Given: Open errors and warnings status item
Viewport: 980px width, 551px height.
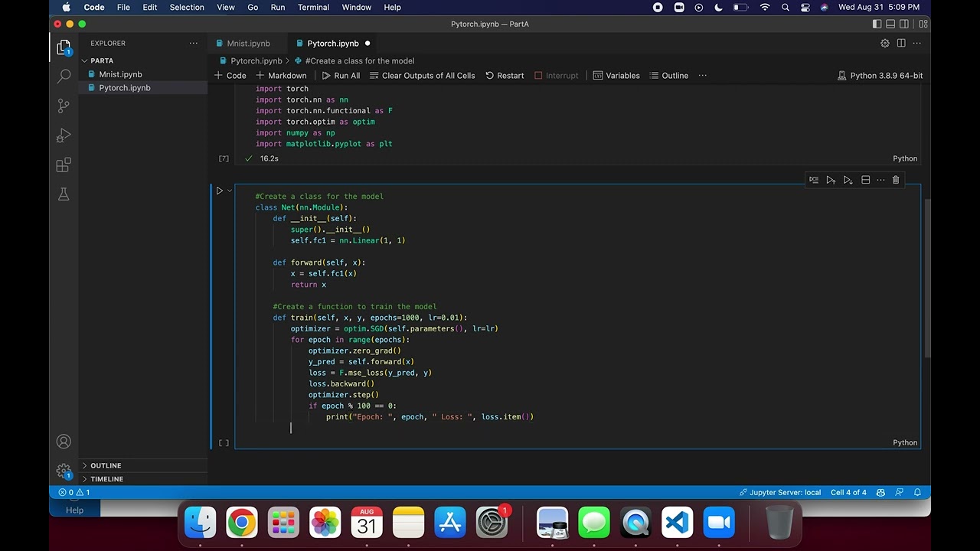Looking at the screenshot, I should coord(73,493).
